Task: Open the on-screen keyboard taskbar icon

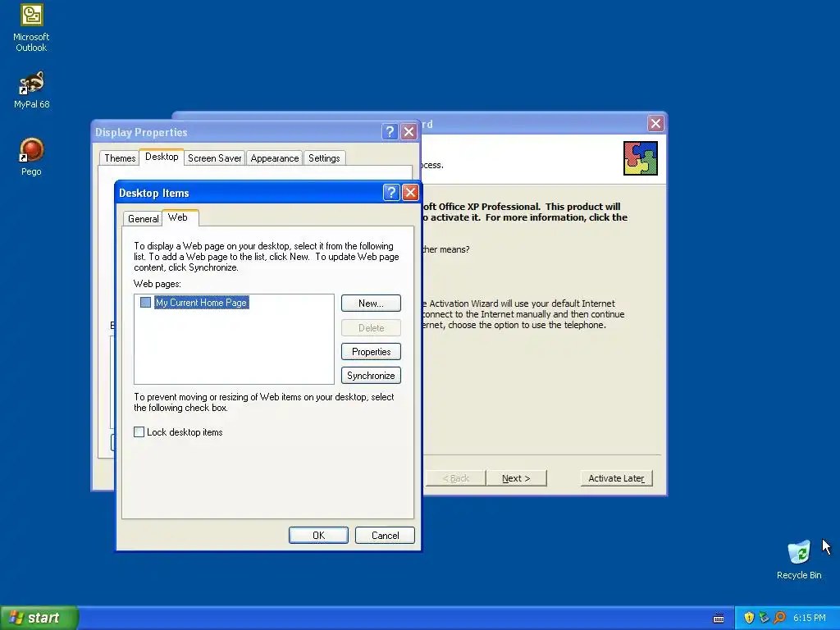Action: [x=719, y=619]
